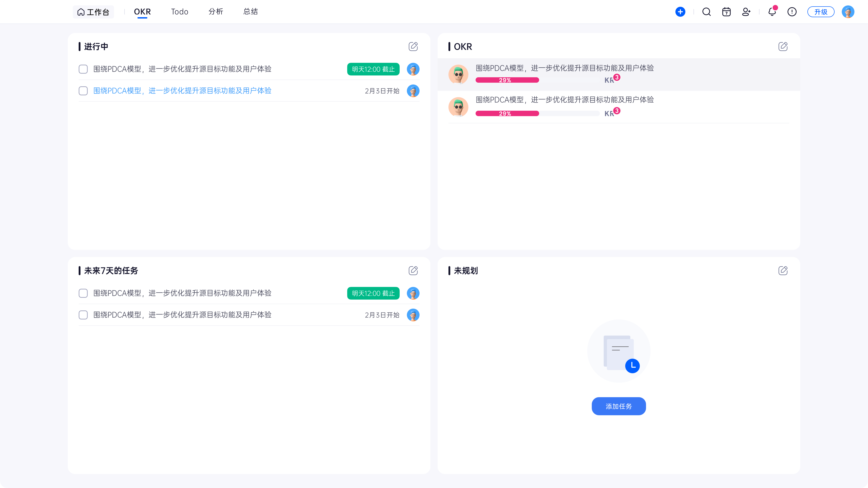Viewport: 868px width, 488px height.
Task: Click the 添加任务 button
Action: point(618,406)
